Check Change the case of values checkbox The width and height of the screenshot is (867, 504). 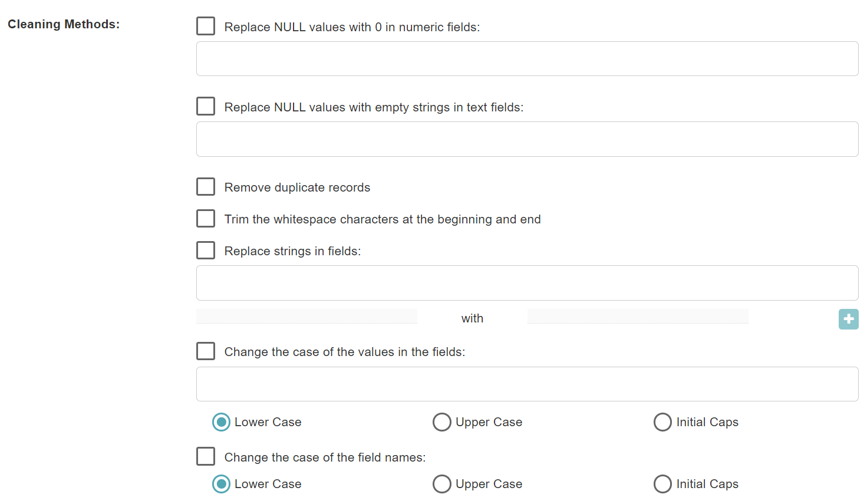tap(206, 351)
